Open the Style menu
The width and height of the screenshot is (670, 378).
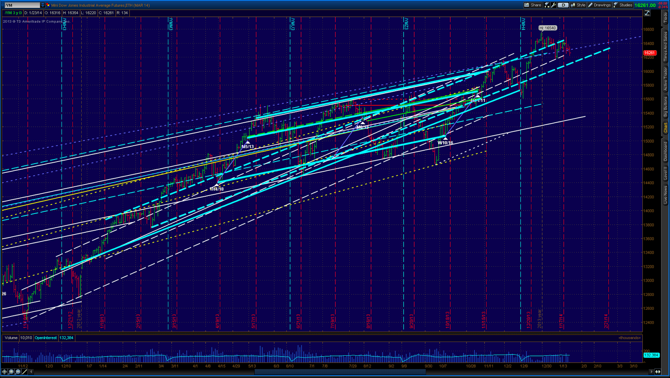[578, 5]
